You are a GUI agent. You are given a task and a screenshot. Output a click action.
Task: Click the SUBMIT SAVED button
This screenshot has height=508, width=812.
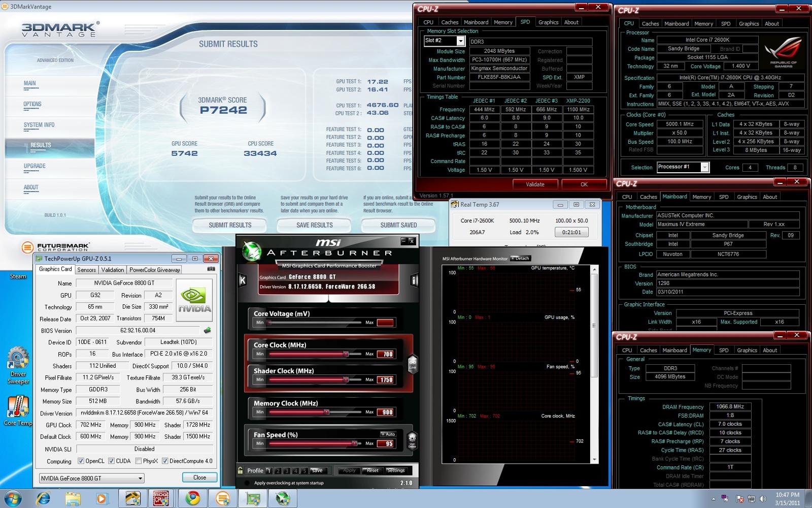click(x=398, y=225)
